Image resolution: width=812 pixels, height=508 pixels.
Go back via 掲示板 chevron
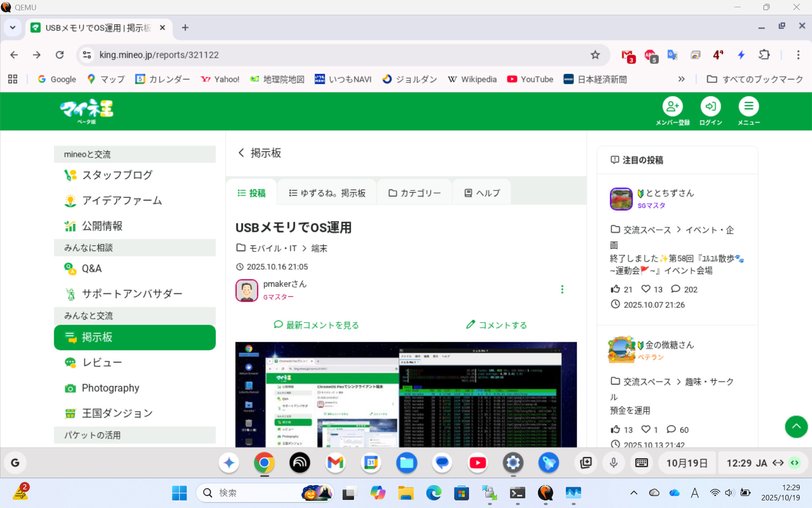click(241, 153)
